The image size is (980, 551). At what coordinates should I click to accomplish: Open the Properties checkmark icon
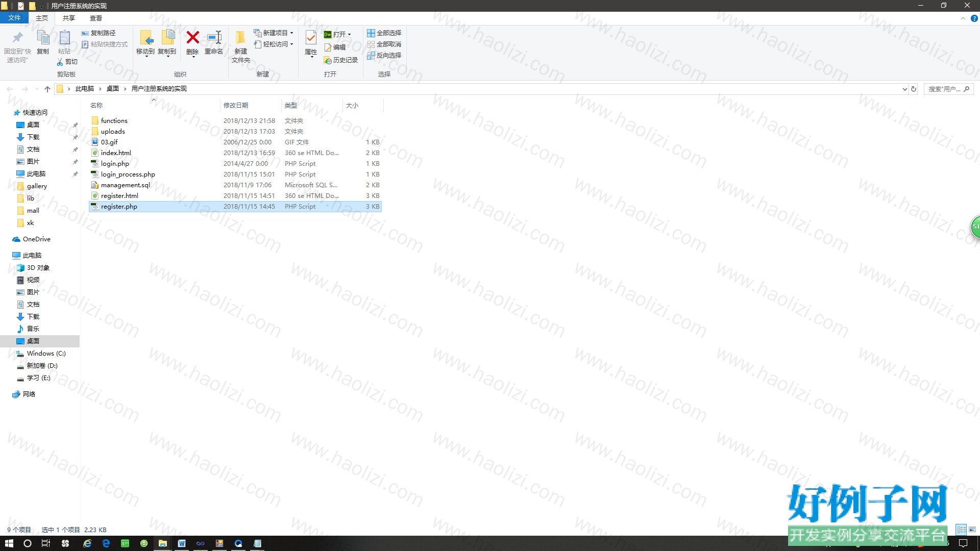click(x=311, y=37)
